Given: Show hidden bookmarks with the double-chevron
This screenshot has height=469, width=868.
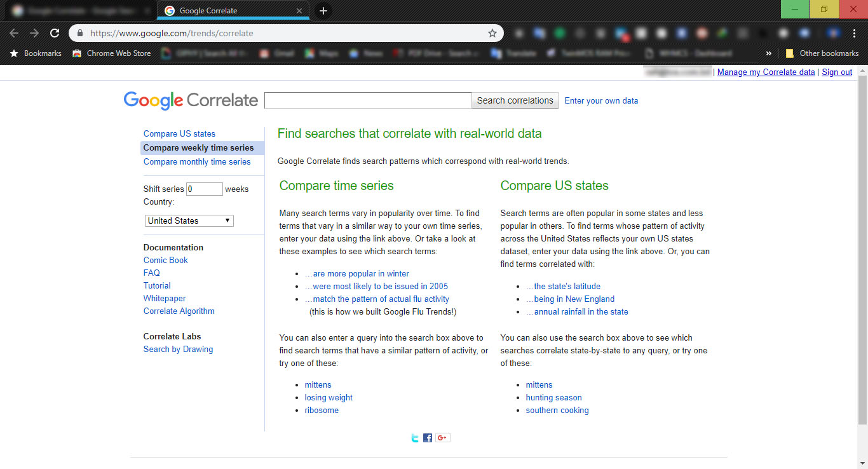Looking at the screenshot, I should (x=769, y=53).
